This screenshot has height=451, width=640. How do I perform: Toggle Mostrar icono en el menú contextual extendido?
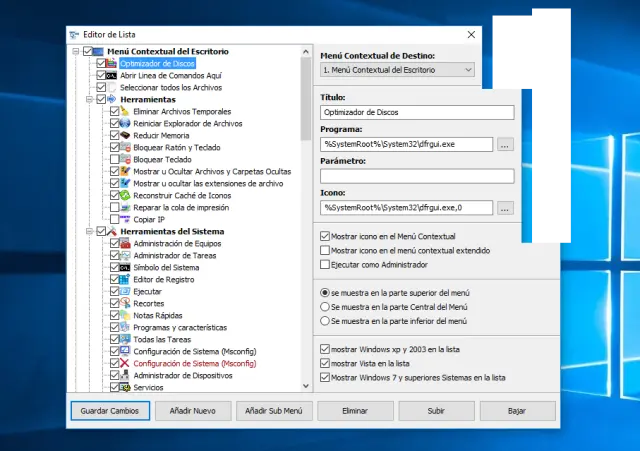(x=324, y=250)
